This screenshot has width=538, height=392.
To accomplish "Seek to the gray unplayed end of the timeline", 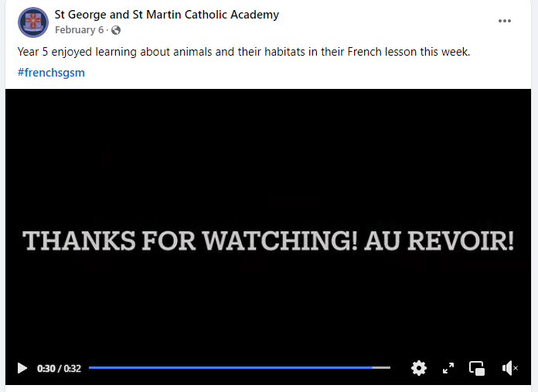I will (x=382, y=367).
